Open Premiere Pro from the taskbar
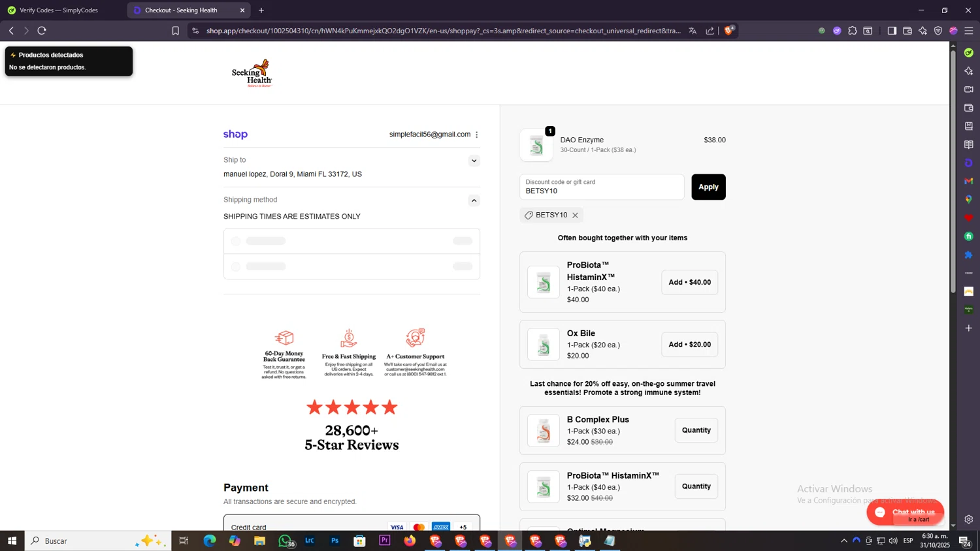The width and height of the screenshot is (980, 551). (x=385, y=541)
